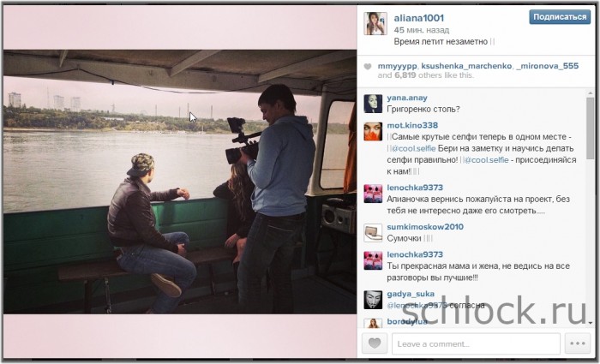Viewport: 600px width, 364px height.
Task: Click the Подписаться follow button
Action: [x=560, y=17]
